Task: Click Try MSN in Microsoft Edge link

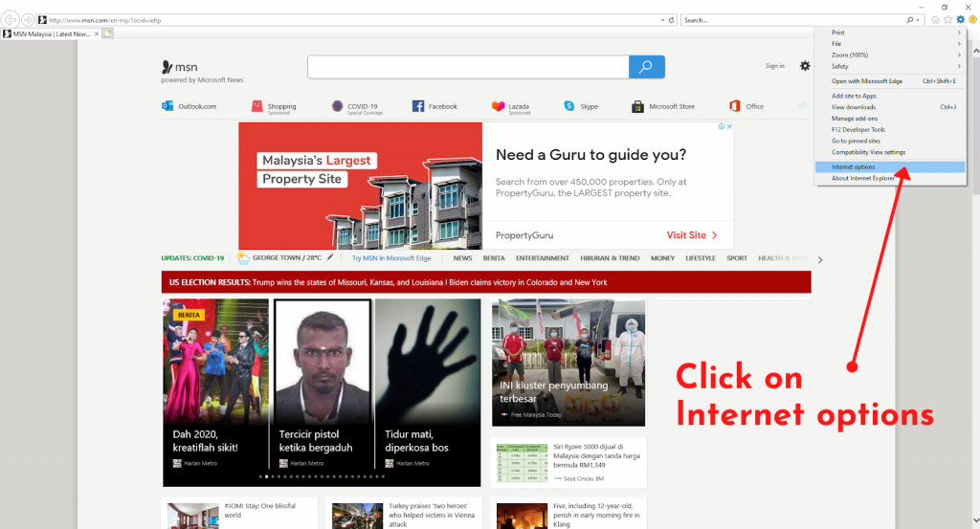Action: click(x=390, y=258)
